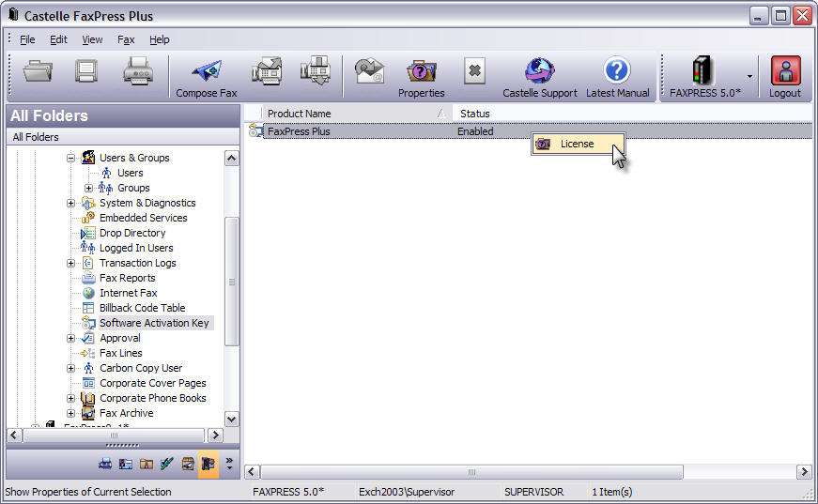This screenshot has width=818, height=504.
Task: Click the printer icon in toolbar
Action: click(138, 72)
